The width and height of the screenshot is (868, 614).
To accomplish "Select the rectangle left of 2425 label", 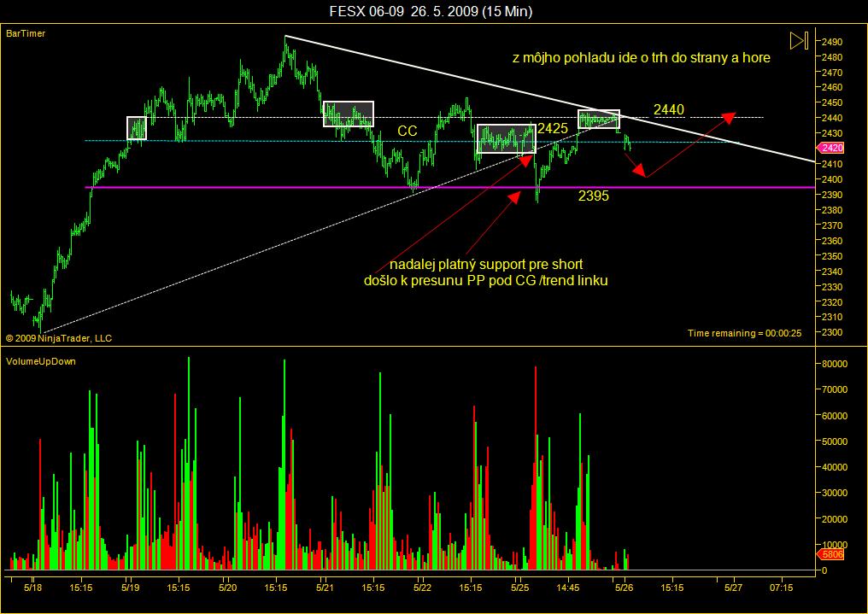I will [507, 138].
